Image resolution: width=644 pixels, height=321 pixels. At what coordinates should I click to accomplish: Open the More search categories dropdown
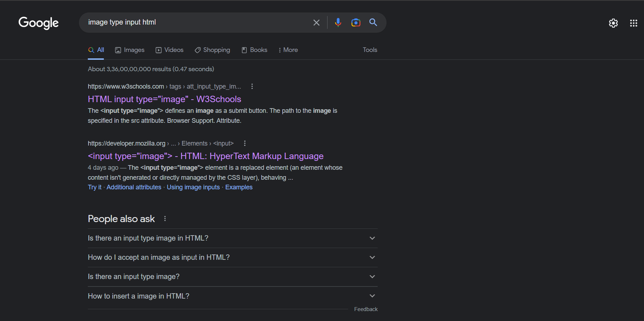click(288, 50)
